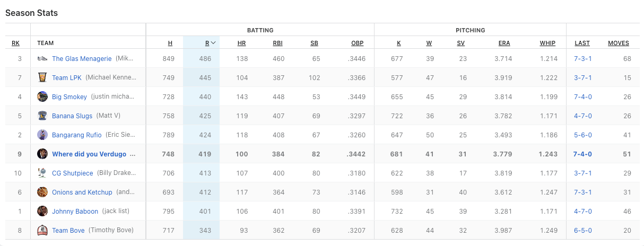Sort by WHIP column header

coord(547,43)
